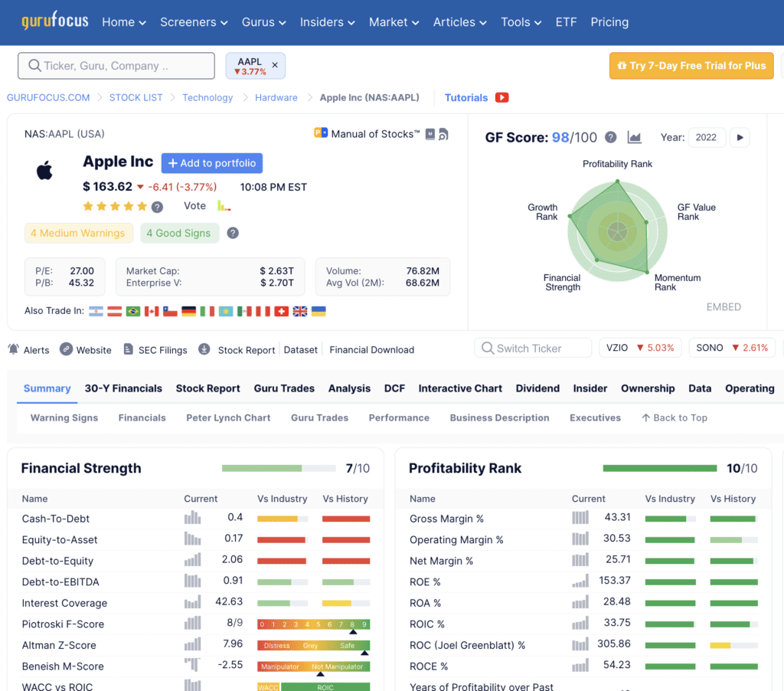Open the help icon beside the star rating
This screenshot has height=691, width=784.
(157, 207)
